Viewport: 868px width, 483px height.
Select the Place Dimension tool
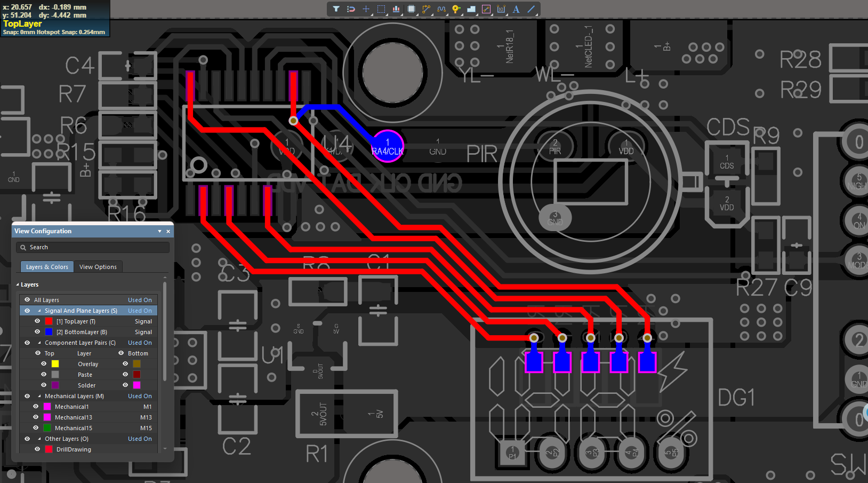(x=501, y=9)
